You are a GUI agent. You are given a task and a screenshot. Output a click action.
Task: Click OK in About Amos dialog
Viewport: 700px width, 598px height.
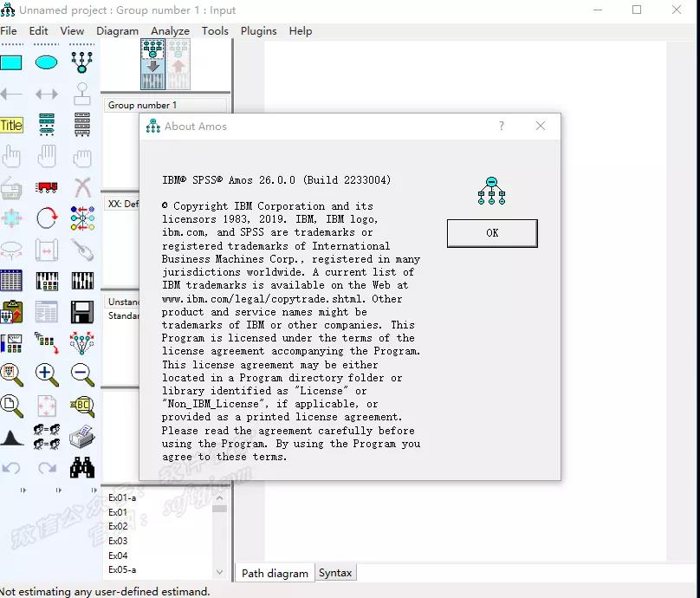(492, 233)
